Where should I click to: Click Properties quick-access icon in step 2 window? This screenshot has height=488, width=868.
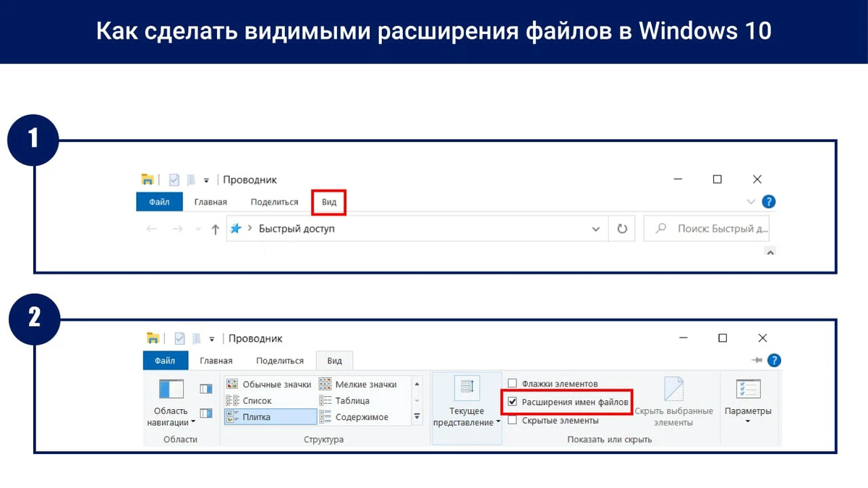point(179,338)
